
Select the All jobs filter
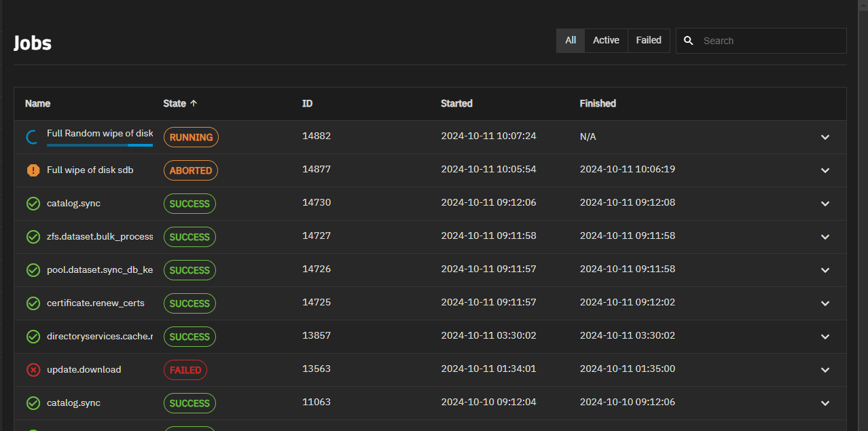point(571,41)
